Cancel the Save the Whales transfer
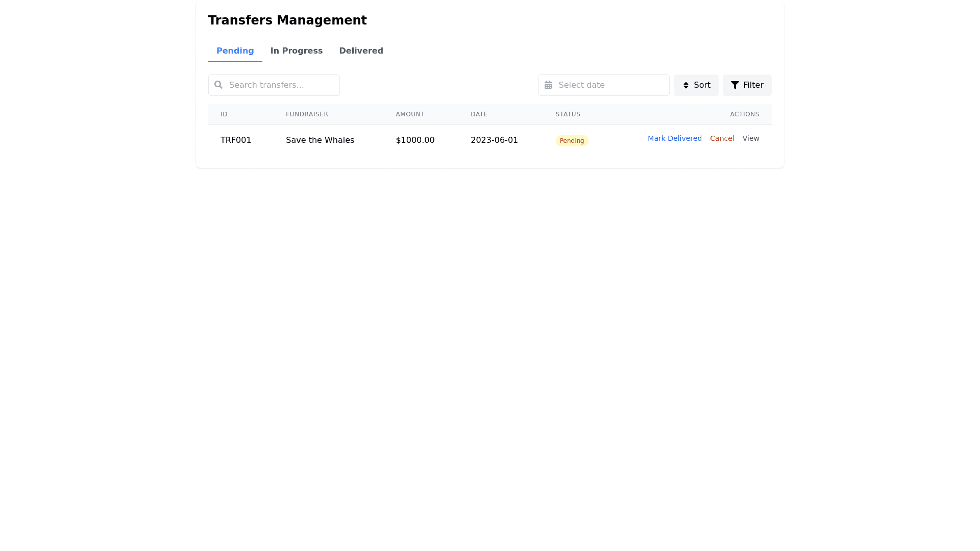This screenshot has height=551, width=980. click(722, 138)
